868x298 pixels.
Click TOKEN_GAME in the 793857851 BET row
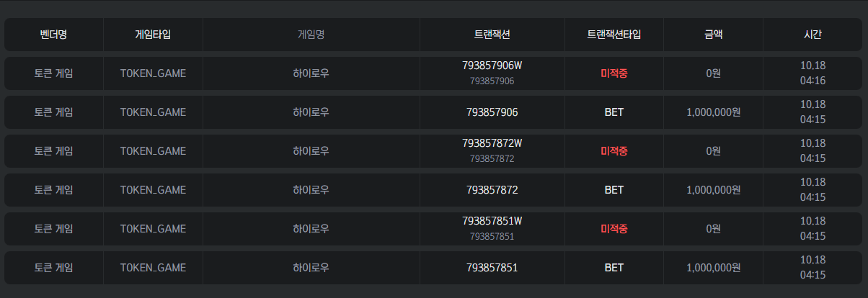click(x=153, y=268)
